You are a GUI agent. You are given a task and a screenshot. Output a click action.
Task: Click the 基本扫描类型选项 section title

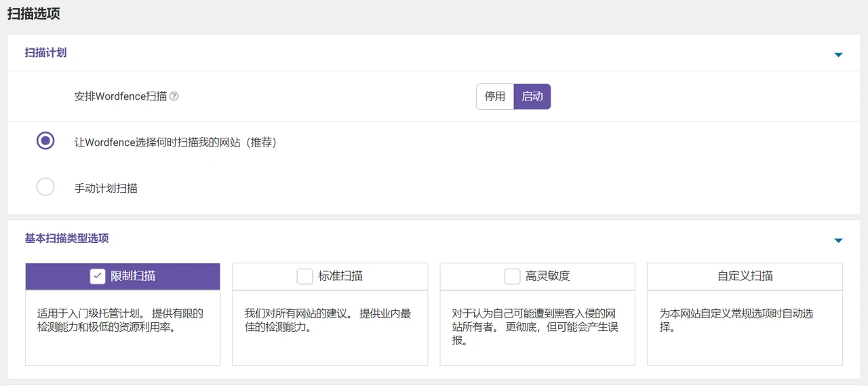(x=66, y=238)
